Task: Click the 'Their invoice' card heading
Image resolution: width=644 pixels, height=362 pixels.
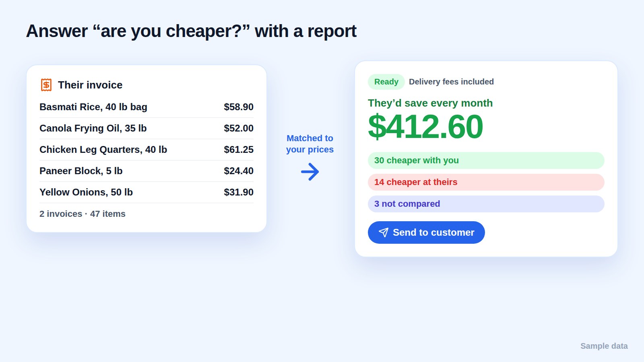Action: click(90, 85)
